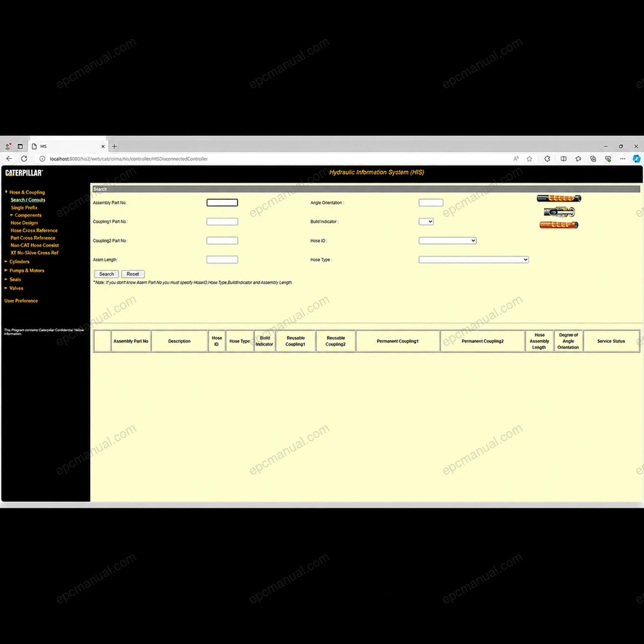Click the Caterpillar logo
Image resolution: width=644 pixels, height=644 pixels.
pos(24,173)
